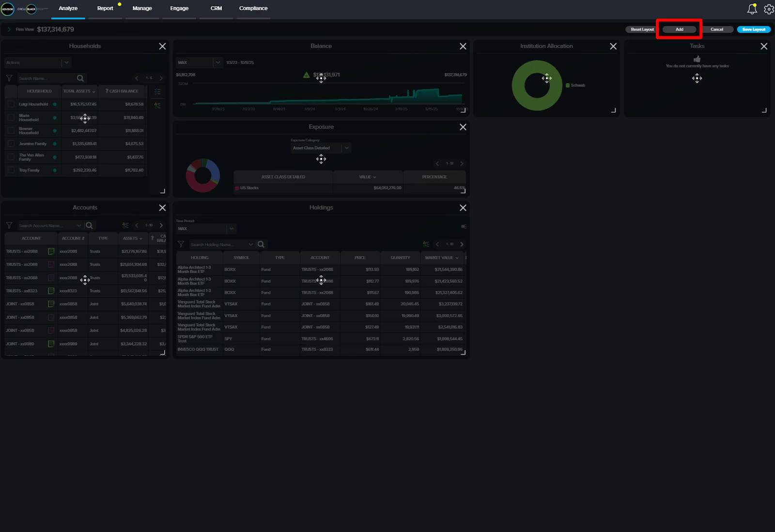Click the Exposure table next page arrow
This screenshot has width=775, height=532.
click(x=462, y=164)
